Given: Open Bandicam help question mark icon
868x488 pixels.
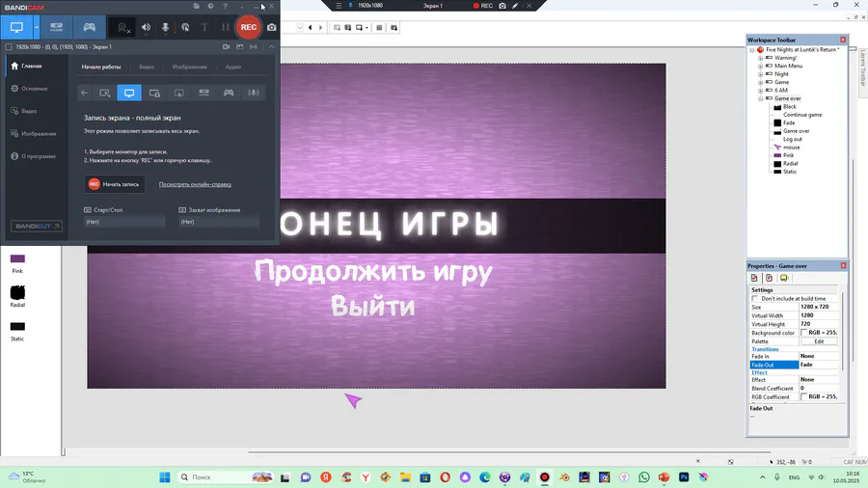Looking at the screenshot, I should (x=225, y=6).
